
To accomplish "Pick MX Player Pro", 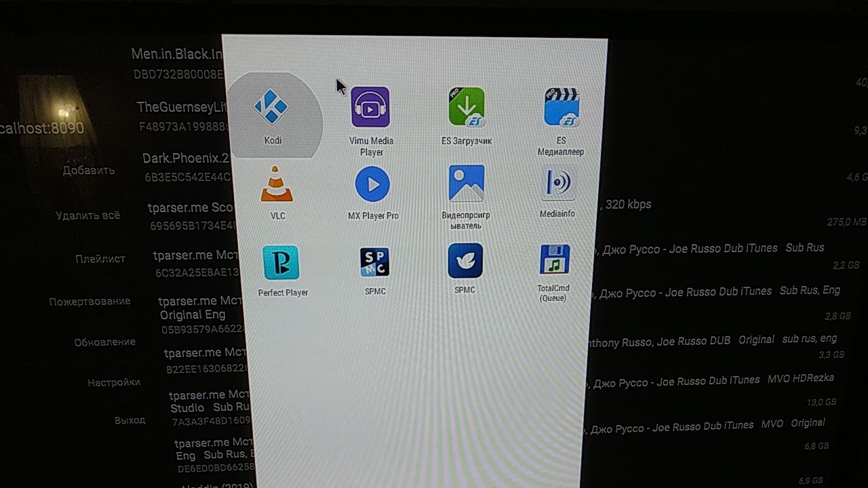I will click(x=373, y=193).
